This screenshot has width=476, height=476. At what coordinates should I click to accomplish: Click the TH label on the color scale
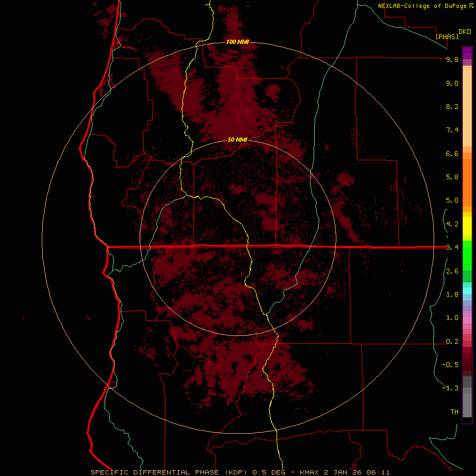(x=454, y=412)
